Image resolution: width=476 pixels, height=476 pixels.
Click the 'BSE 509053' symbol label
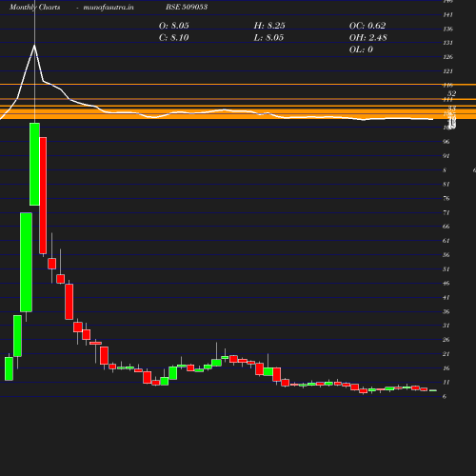coord(187,7)
